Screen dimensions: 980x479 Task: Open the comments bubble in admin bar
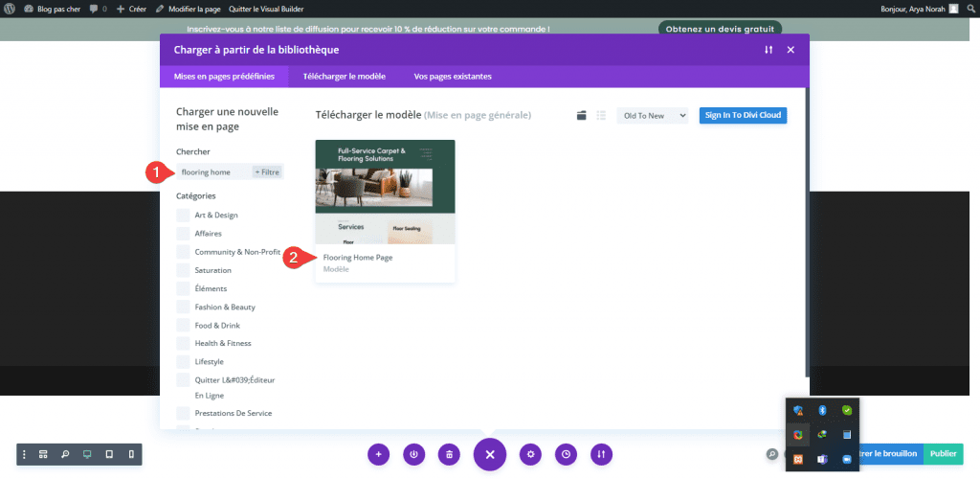[99, 9]
